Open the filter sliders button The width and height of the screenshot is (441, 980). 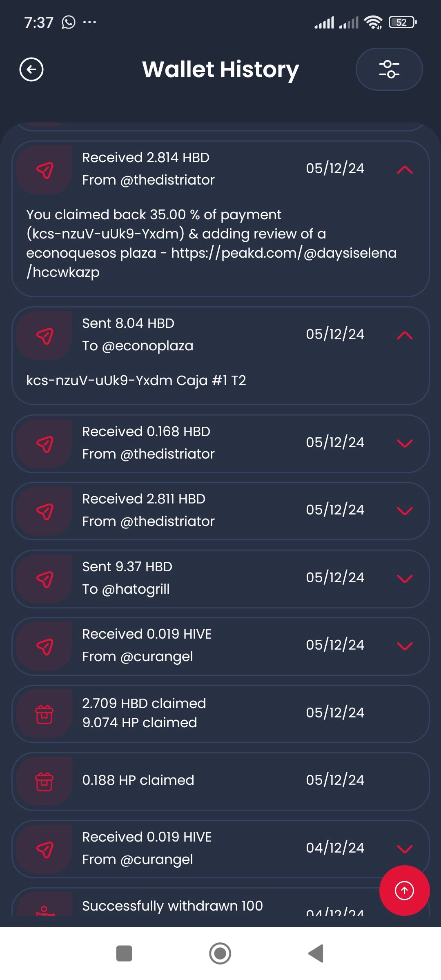[x=389, y=69]
